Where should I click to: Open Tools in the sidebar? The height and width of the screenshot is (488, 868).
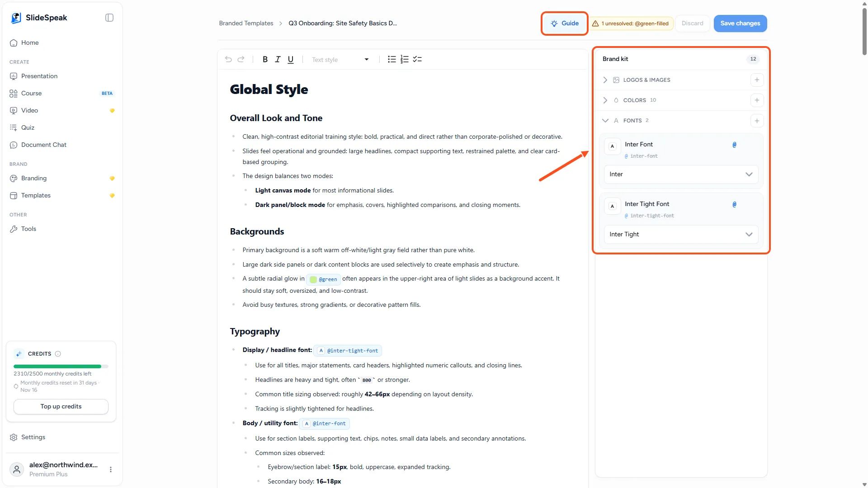click(x=61, y=229)
